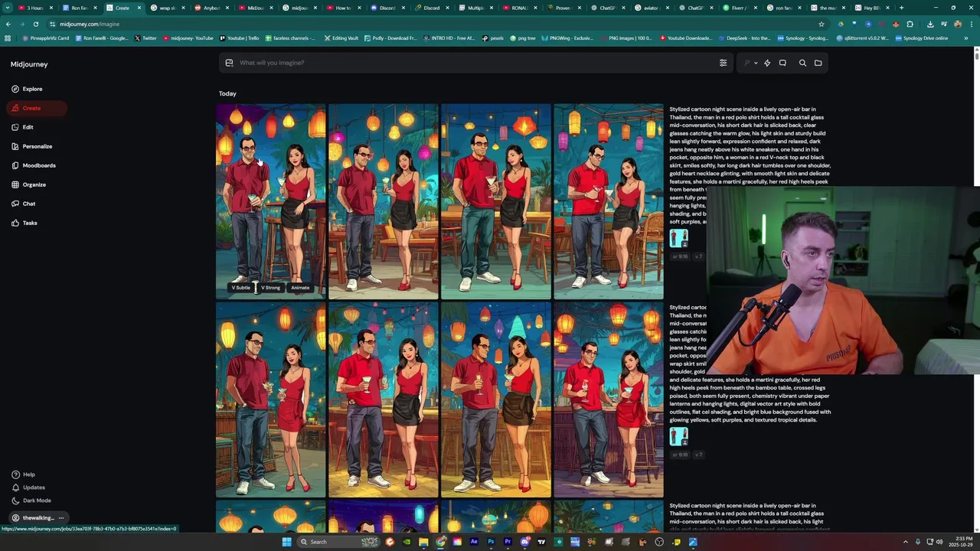Viewport: 980px width, 551px height.
Task: Reload the page with refresh icon
Action: click(x=35, y=24)
